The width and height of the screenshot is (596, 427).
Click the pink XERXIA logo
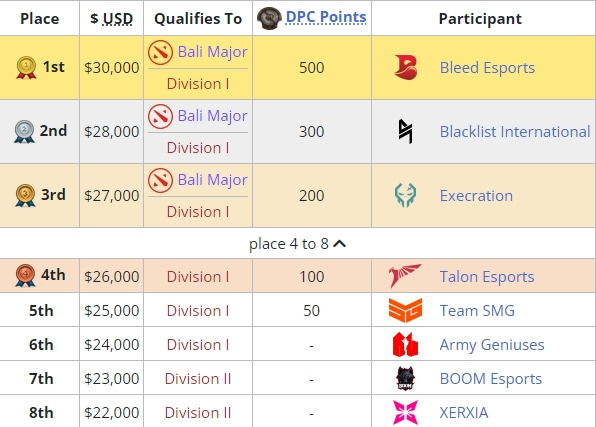[x=405, y=412]
